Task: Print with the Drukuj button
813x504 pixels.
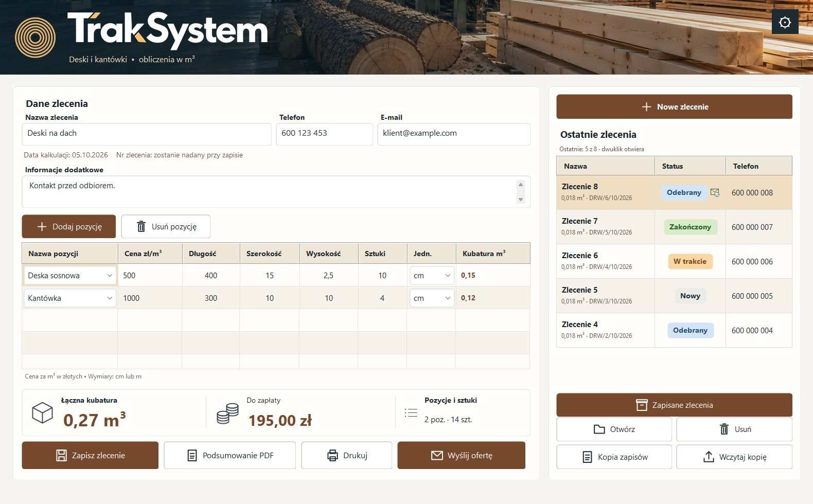Action: pyautogui.click(x=347, y=455)
